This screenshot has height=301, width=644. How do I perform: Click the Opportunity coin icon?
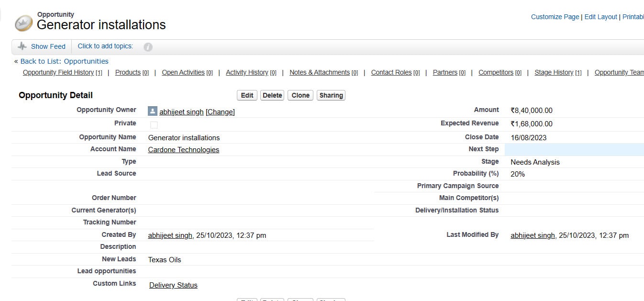tap(23, 22)
